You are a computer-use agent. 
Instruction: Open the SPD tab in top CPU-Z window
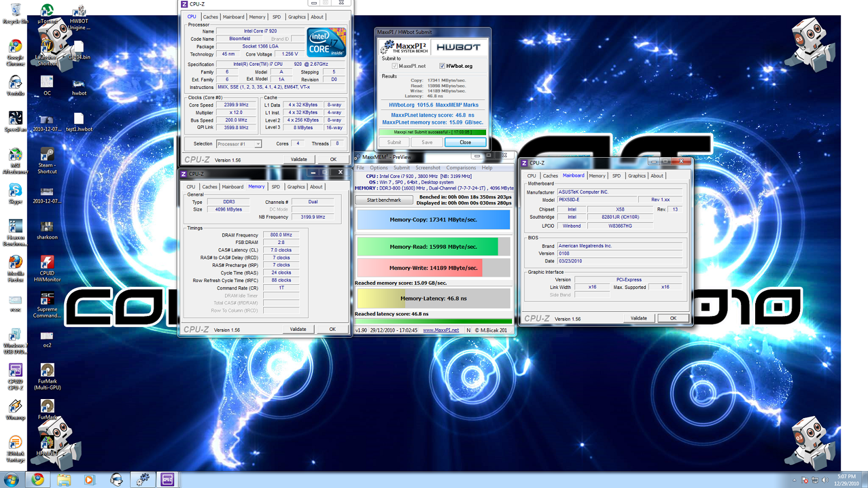point(277,17)
